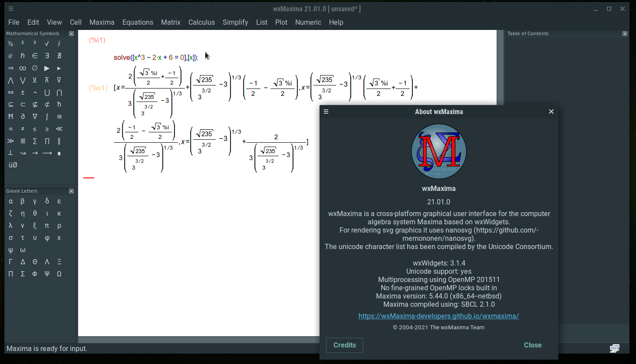Insert the infinity symbol from Mathematical Symbols
This screenshot has width=636, height=364.
(23, 68)
